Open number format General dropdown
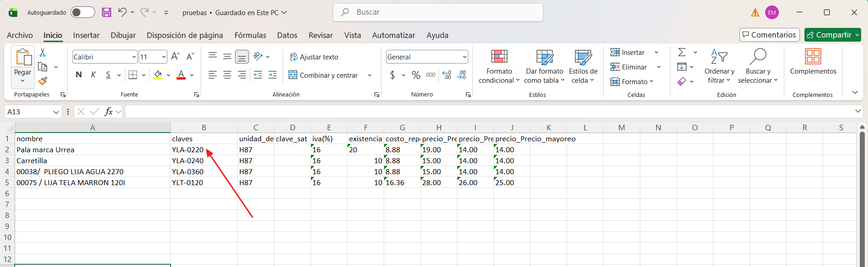The image size is (868, 267). point(465,57)
